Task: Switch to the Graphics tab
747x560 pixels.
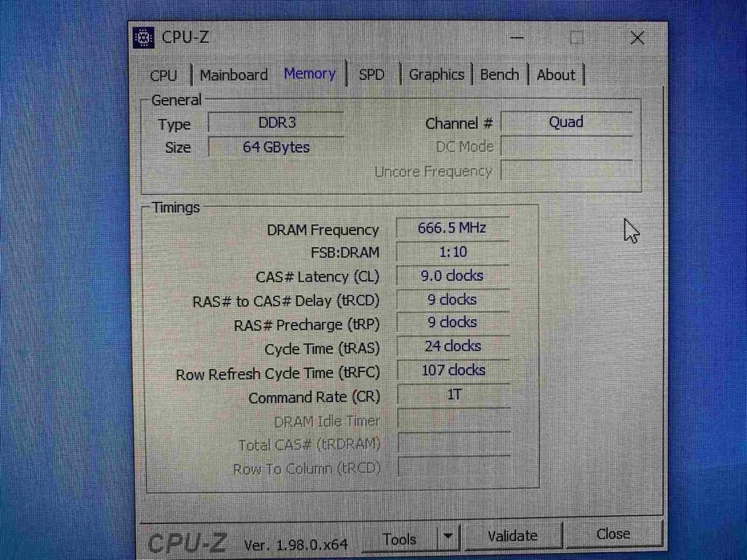Action: (x=436, y=74)
